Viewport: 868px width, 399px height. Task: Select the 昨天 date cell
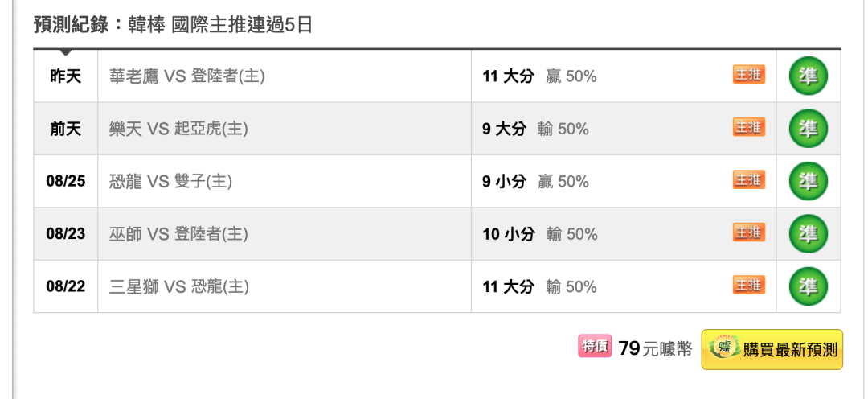click(x=66, y=76)
